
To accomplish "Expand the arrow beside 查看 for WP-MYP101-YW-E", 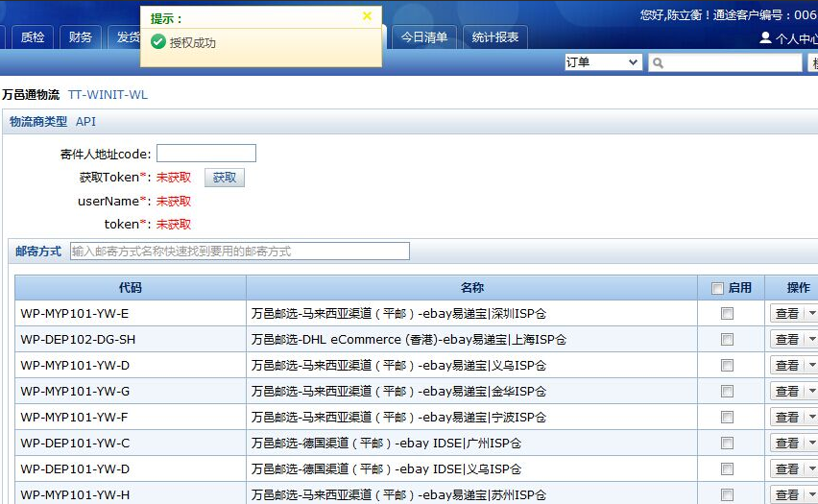I will point(811,314).
